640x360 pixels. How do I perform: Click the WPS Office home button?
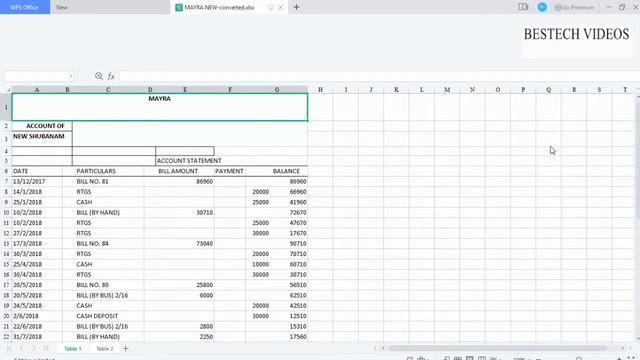pos(25,7)
